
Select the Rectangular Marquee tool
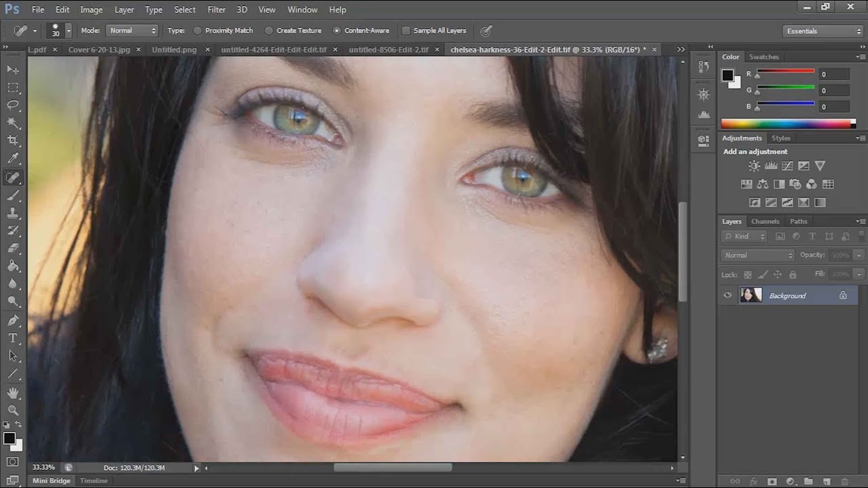(x=13, y=87)
